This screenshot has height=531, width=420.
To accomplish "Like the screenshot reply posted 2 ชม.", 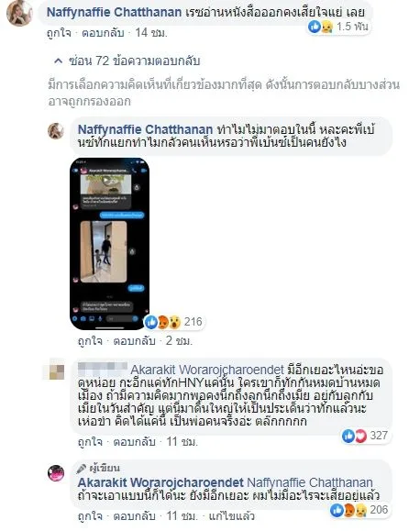I will tap(90, 340).
